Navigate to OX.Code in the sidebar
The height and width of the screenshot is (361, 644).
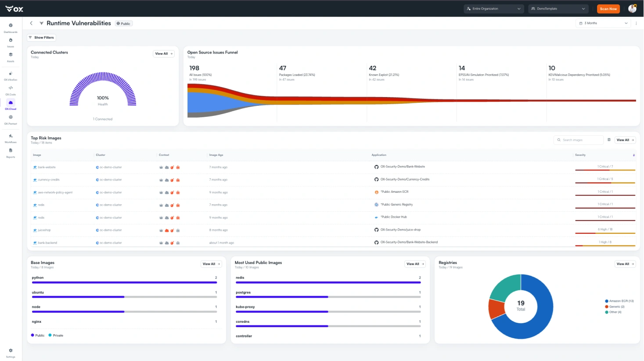point(11,90)
